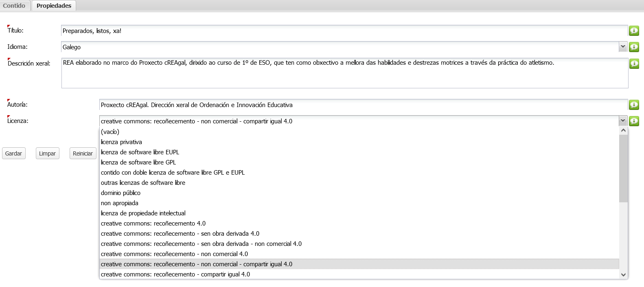Choose '(vacío)' in the license list
Screen dimensions: 644x287
point(110,132)
